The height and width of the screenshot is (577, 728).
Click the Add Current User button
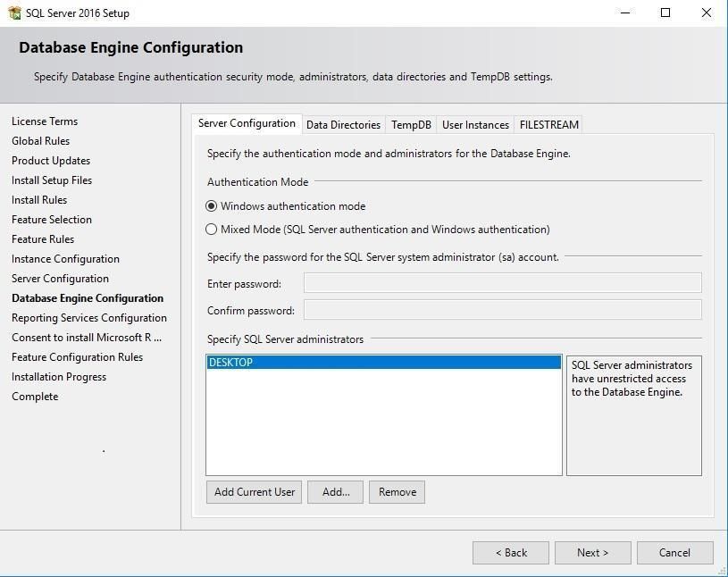point(254,491)
